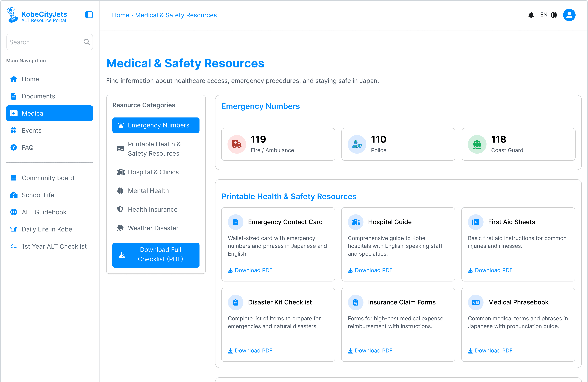Click the 119 ambulance icon
The image size is (588, 382).
(236, 144)
